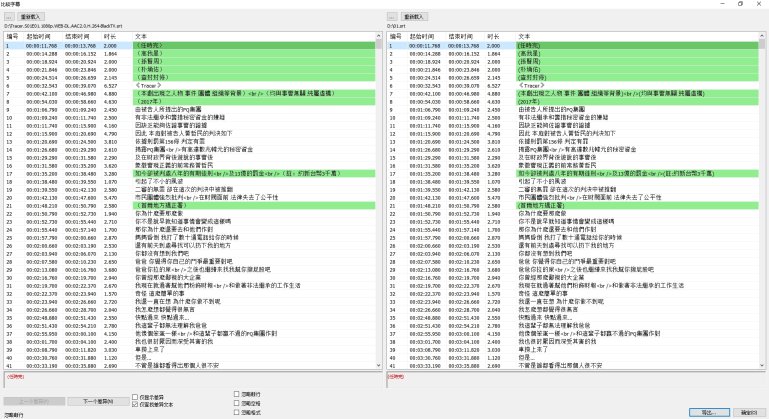The width and height of the screenshot is (769, 419).
Task: Click the right pane browse '...' button
Action: [x=392, y=17]
